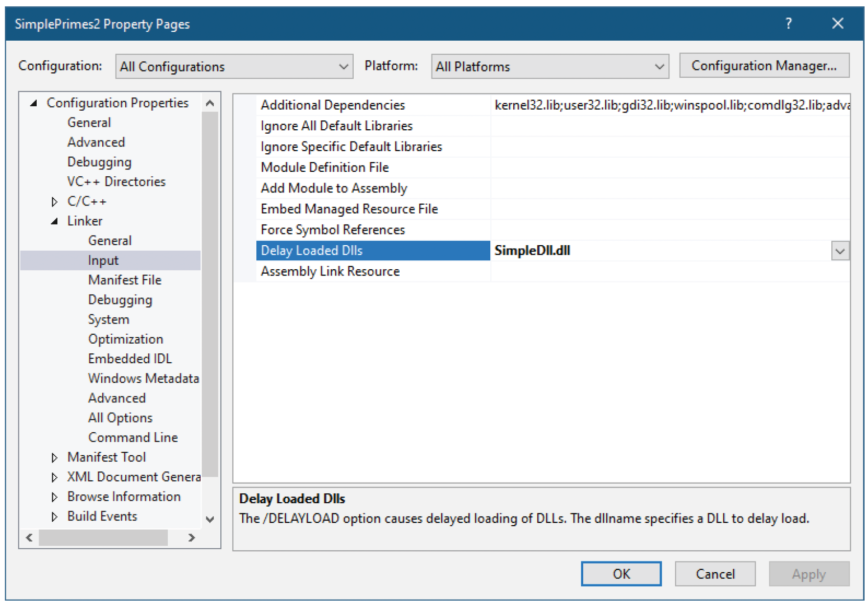The width and height of the screenshot is (868, 606).
Task: Click the tree horizontal scroll right arrow
Action: click(192, 537)
